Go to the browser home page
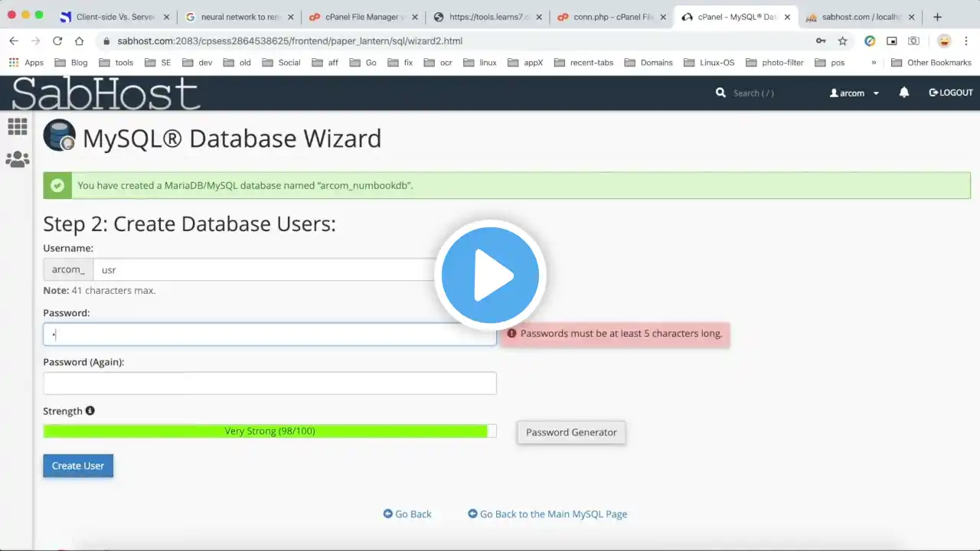980x551 pixels. pos(79,41)
